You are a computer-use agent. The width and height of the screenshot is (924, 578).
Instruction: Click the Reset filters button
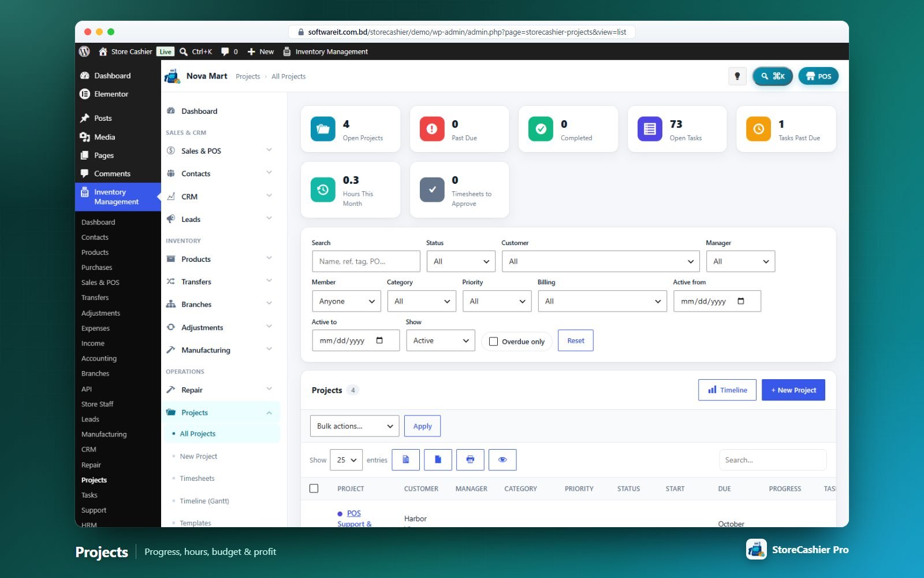(x=576, y=340)
